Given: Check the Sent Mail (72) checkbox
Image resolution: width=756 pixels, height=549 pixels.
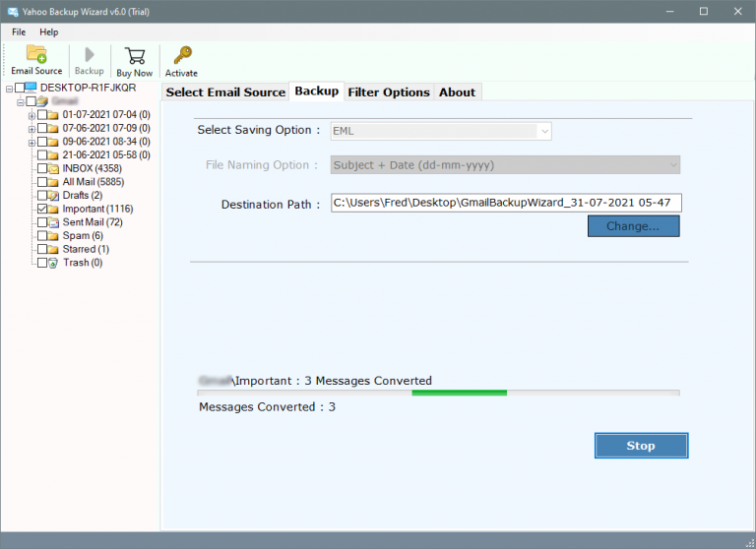Looking at the screenshot, I should pos(42,222).
